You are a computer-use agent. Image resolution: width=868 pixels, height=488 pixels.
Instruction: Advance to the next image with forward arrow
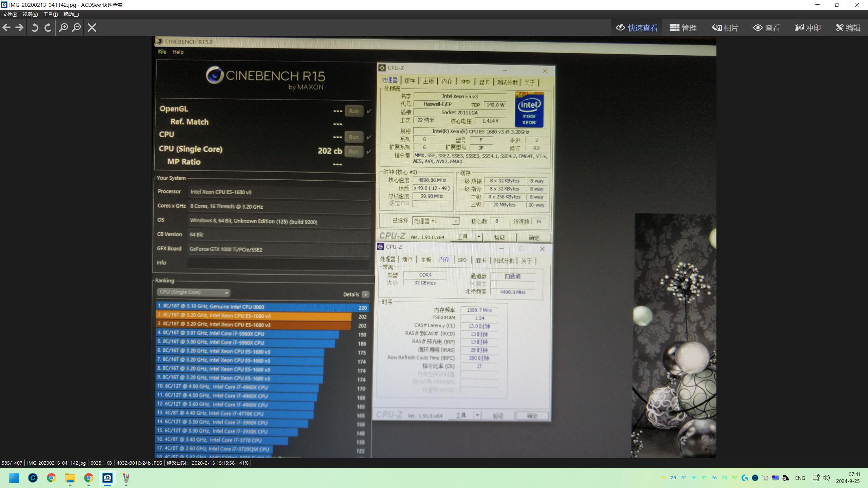pyautogui.click(x=19, y=27)
